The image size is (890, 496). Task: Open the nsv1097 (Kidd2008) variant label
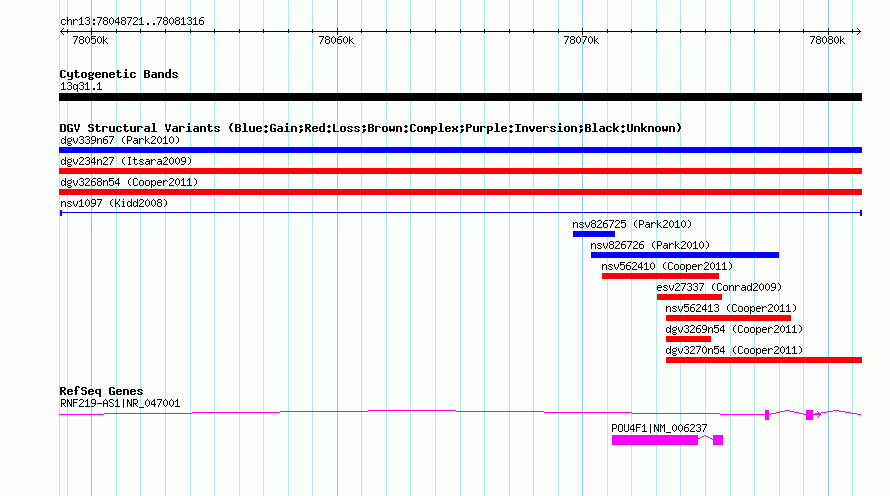tap(114, 203)
